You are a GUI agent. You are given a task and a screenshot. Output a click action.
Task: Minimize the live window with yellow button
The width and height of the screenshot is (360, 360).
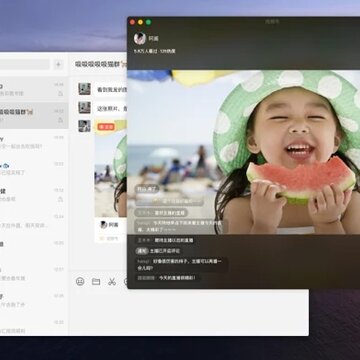(x=140, y=22)
